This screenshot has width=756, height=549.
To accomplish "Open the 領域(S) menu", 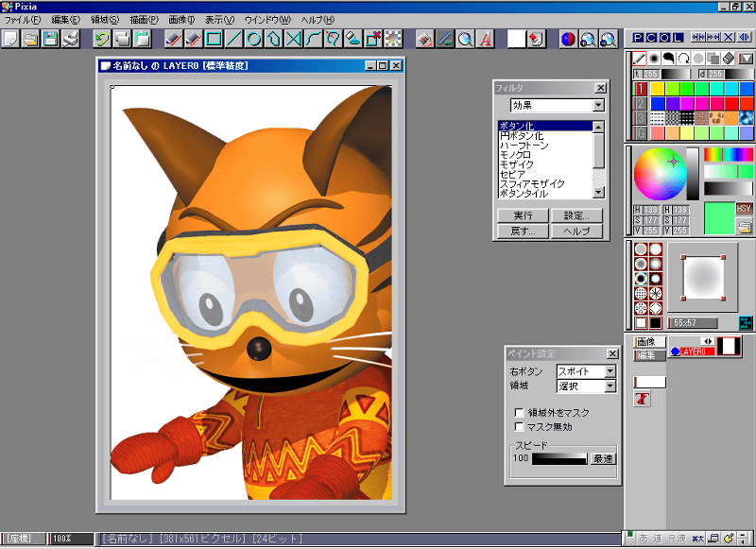I will point(105,20).
